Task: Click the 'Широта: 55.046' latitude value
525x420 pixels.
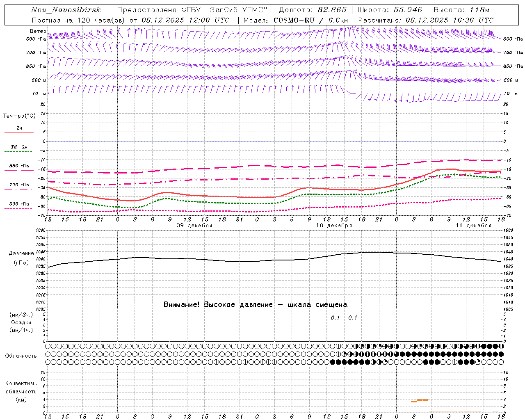Action: point(390,10)
